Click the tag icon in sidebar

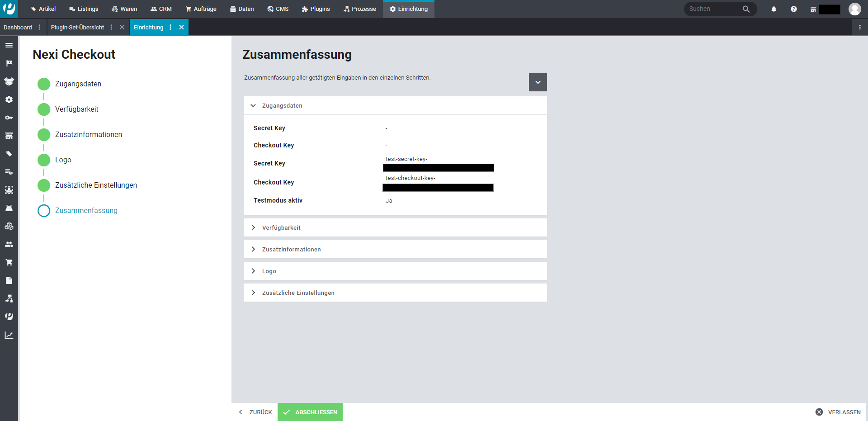[9, 154]
